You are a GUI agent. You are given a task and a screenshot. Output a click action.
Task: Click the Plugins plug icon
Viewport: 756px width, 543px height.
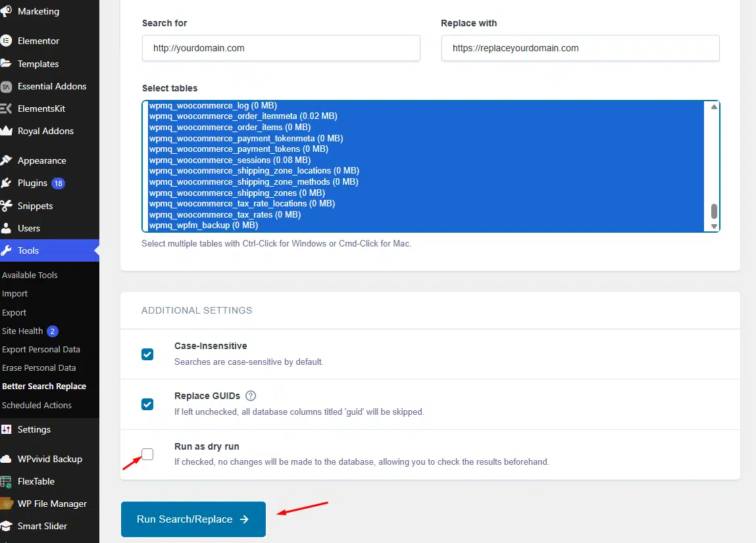pos(6,183)
